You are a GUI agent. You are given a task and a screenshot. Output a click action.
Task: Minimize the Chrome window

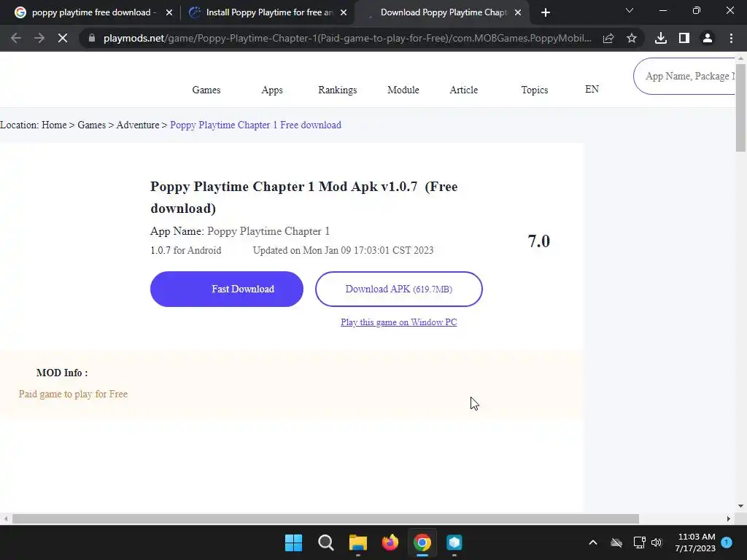tap(662, 10)
